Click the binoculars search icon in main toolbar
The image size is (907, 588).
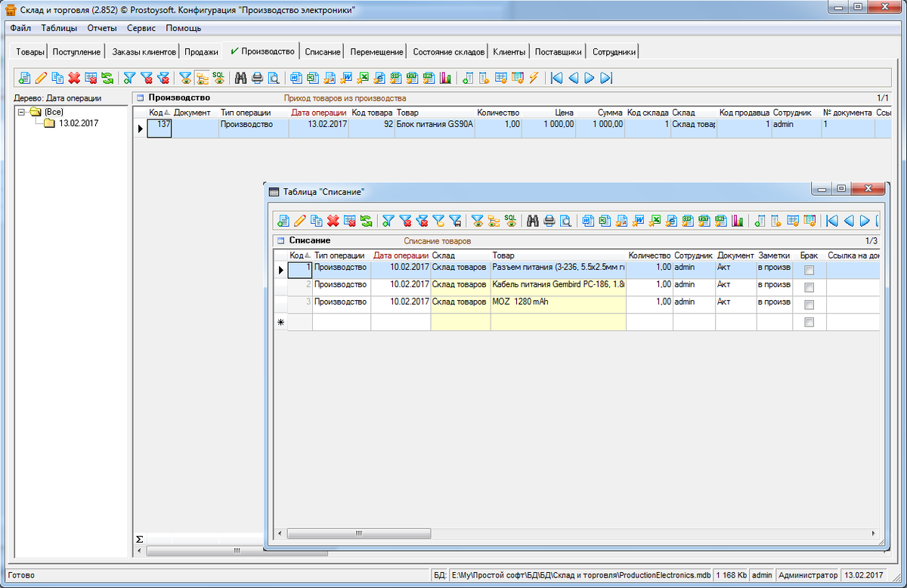click(241, 78)
